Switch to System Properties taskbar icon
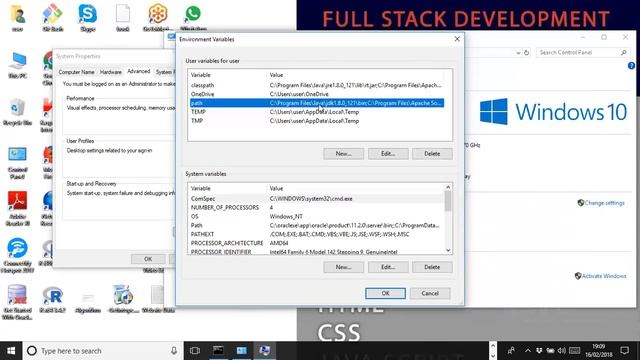 [265, 351]
